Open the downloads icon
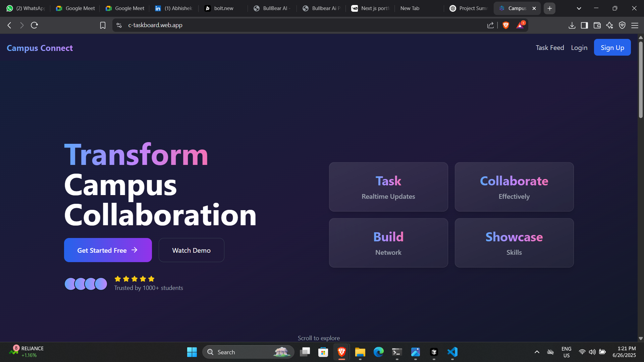The image size is (644, 362). click(572, 25)
